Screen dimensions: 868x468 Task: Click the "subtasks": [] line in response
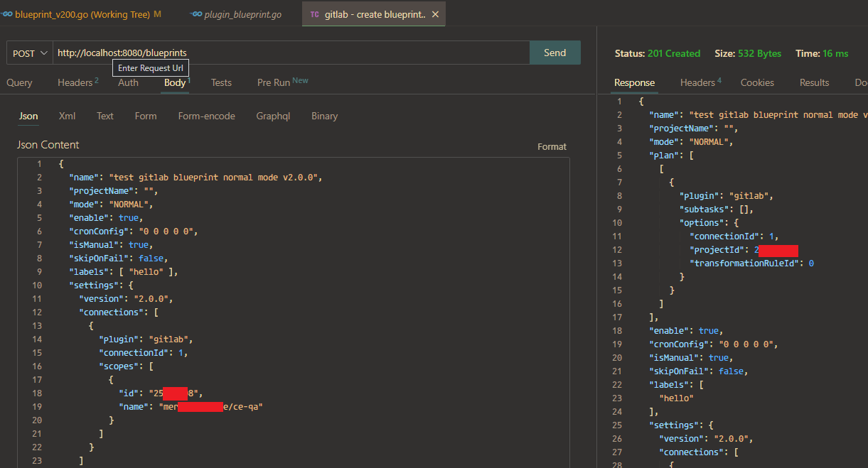click(x=716, y=209)
